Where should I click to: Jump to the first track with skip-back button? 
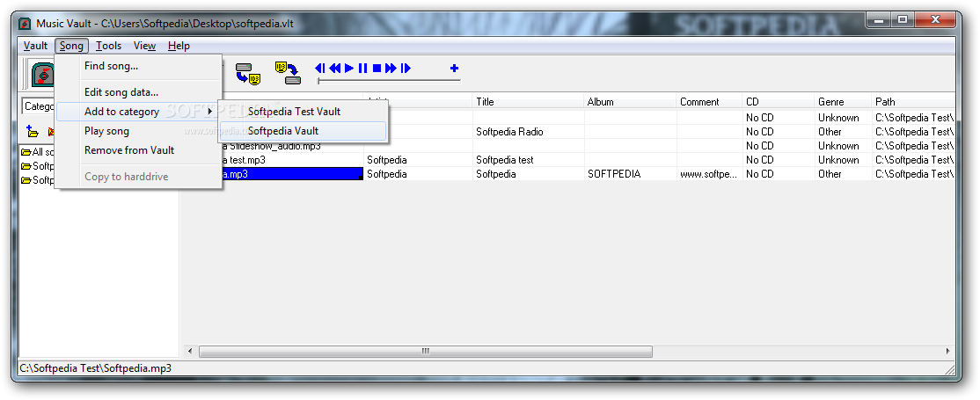pyautogui.click(x=320, y=68)
